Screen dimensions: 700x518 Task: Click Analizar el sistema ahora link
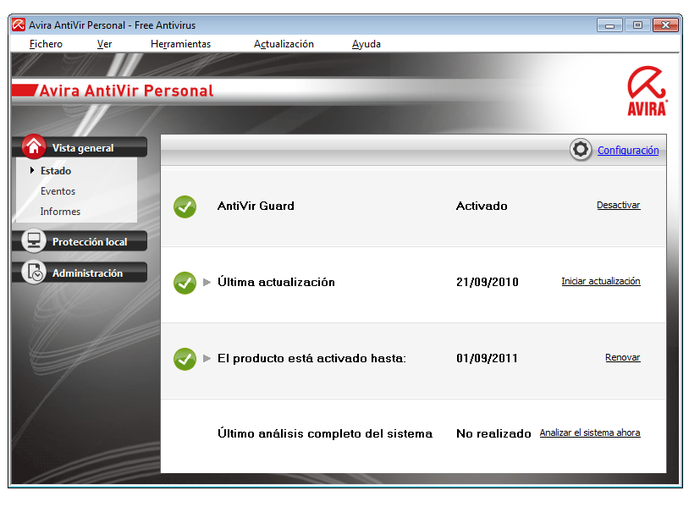click(590, 433)
